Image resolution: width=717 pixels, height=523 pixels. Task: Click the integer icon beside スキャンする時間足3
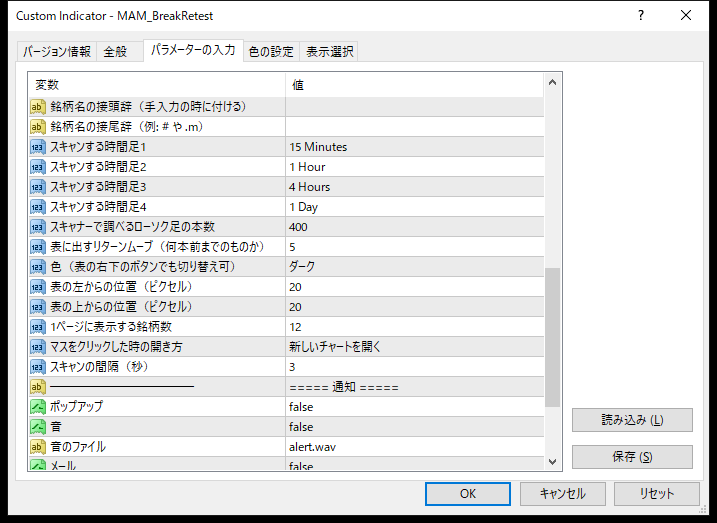pyautogui.click(x=38, y=187)
